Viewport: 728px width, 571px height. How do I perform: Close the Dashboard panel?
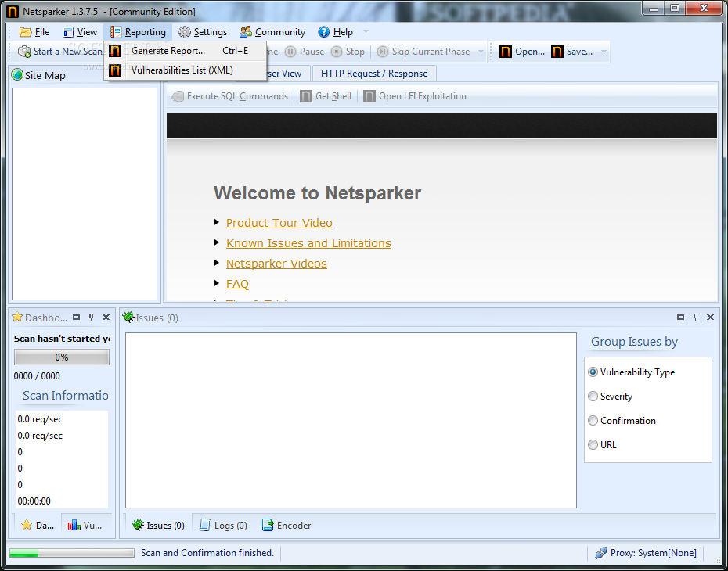pos(106,318)
